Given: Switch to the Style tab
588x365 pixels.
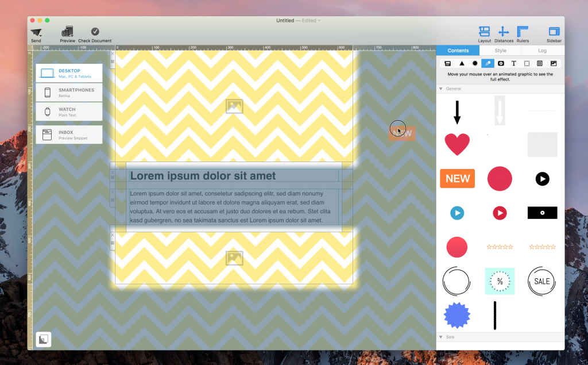Looking at the screenshot, I should coord(500,51).
